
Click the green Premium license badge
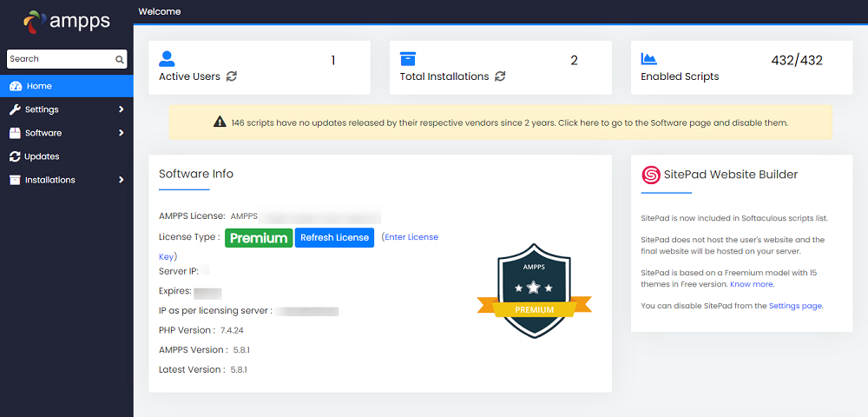tap(259, 237)
